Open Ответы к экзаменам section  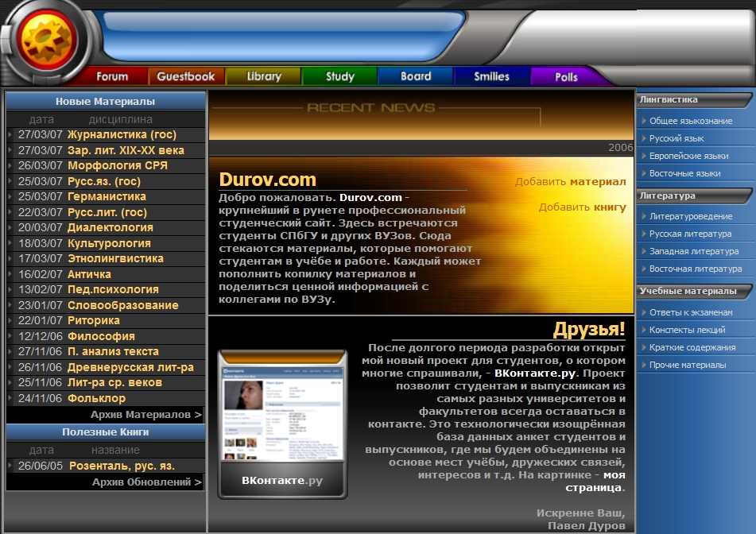coord(691,312)
